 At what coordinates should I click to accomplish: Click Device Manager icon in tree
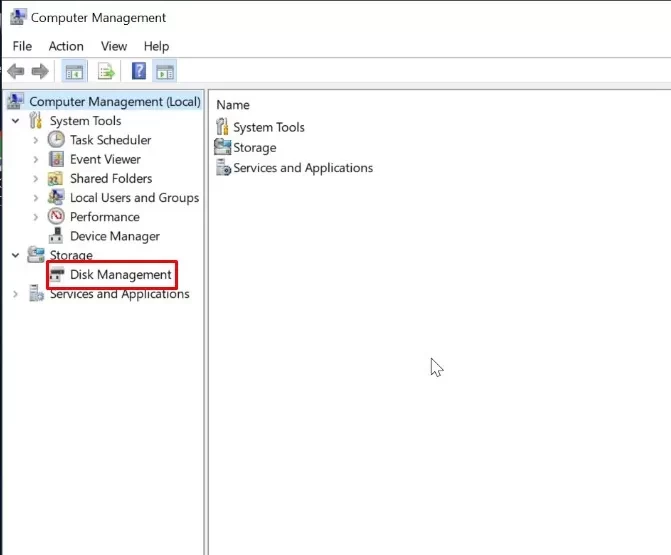[56, 236]
